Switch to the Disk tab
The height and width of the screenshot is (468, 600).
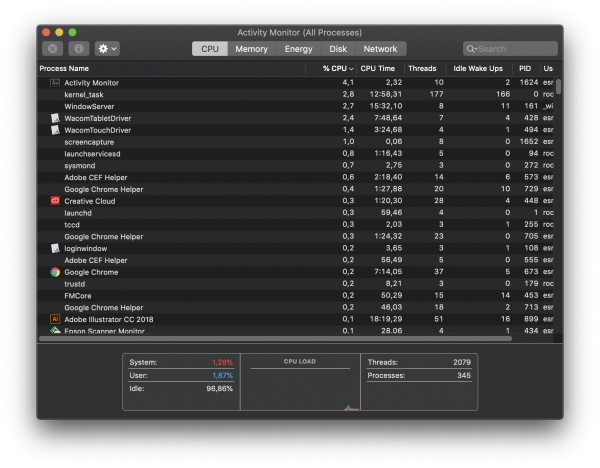(x=338, y=49)
